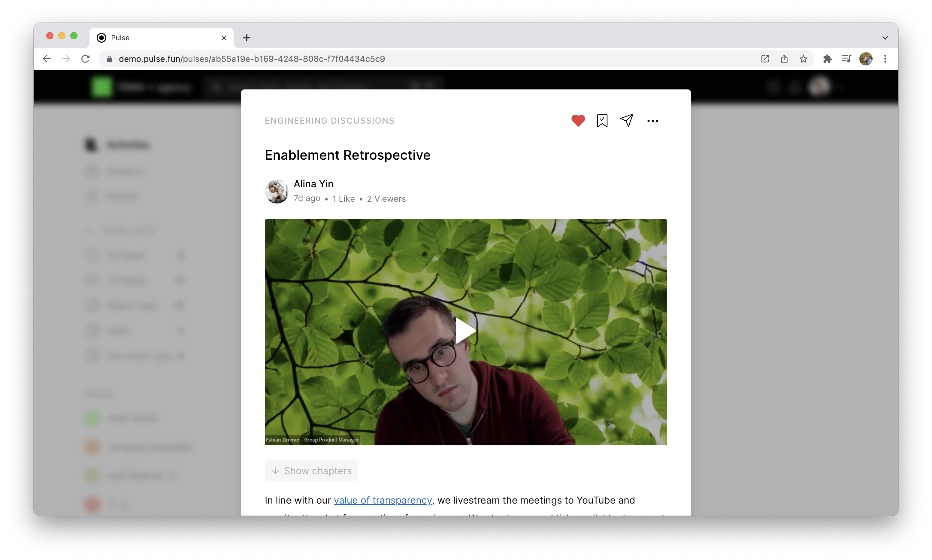The width and height of the screenshot is (932, 560).
Task: Open Chrome media control icon
Action: [846, 59]
